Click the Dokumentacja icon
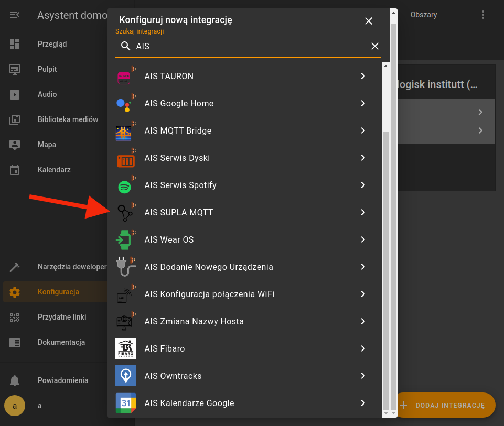 tap(15, 343)
